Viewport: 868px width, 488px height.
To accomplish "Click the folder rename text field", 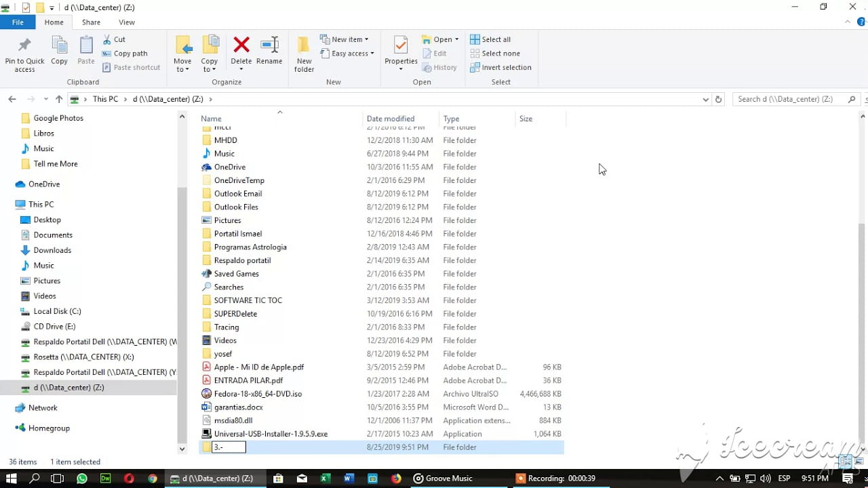I will (x=229, y=447).
